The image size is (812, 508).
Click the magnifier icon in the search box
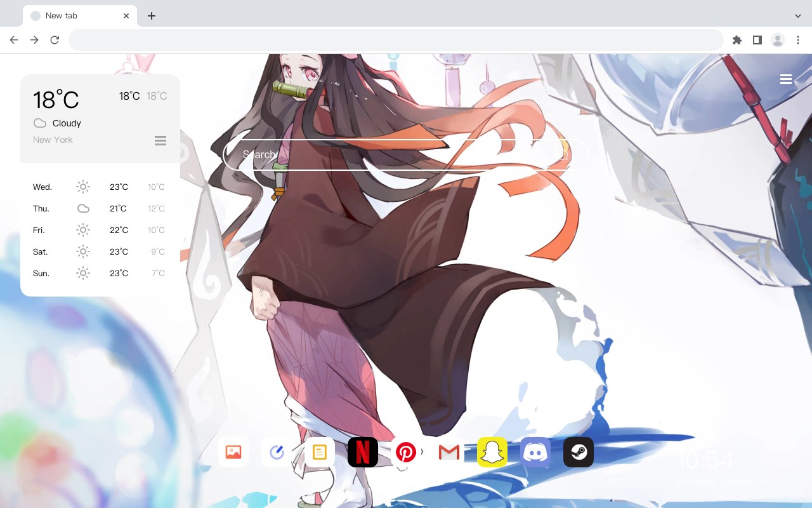pyautogui.click(x=562, y=154)
